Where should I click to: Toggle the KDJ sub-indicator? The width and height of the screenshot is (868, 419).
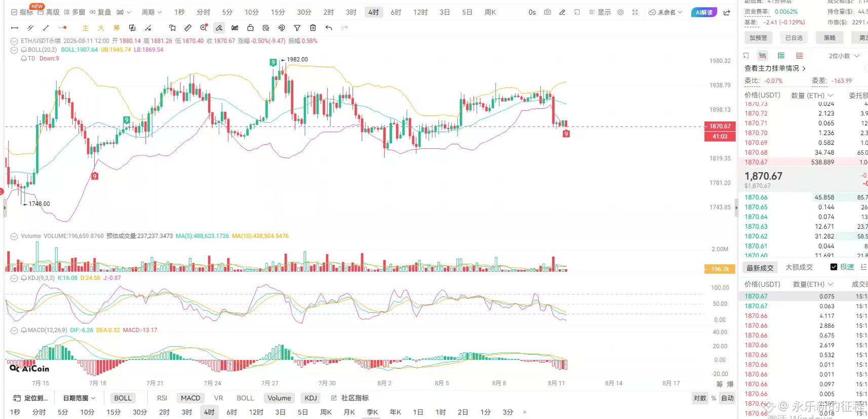[311, 398]
